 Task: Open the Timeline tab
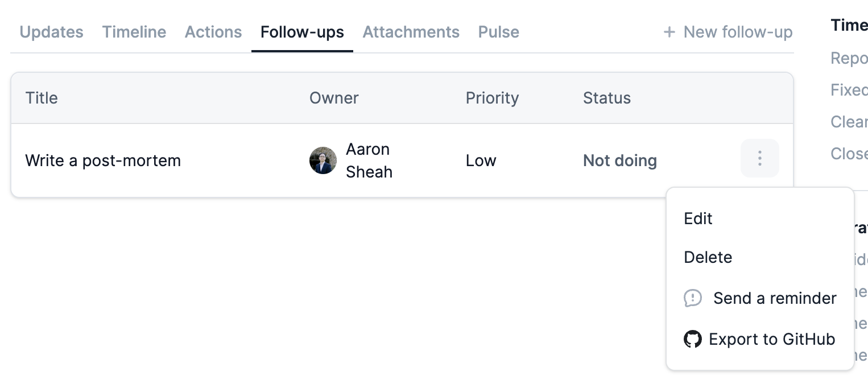click(x=134, y=32)
